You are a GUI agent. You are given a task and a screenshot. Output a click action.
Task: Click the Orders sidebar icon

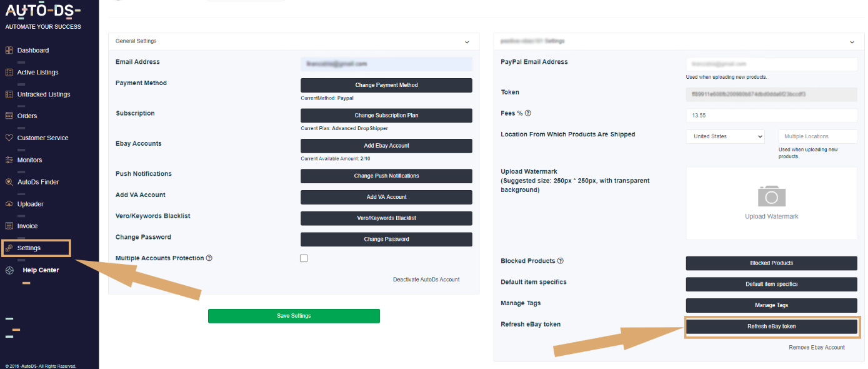click(x=9, y=116)
